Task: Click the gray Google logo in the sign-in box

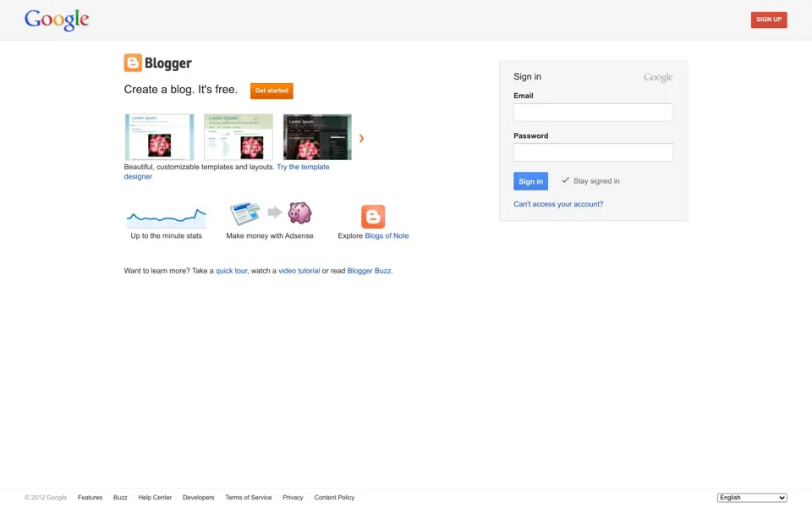Action: point(658,77)
